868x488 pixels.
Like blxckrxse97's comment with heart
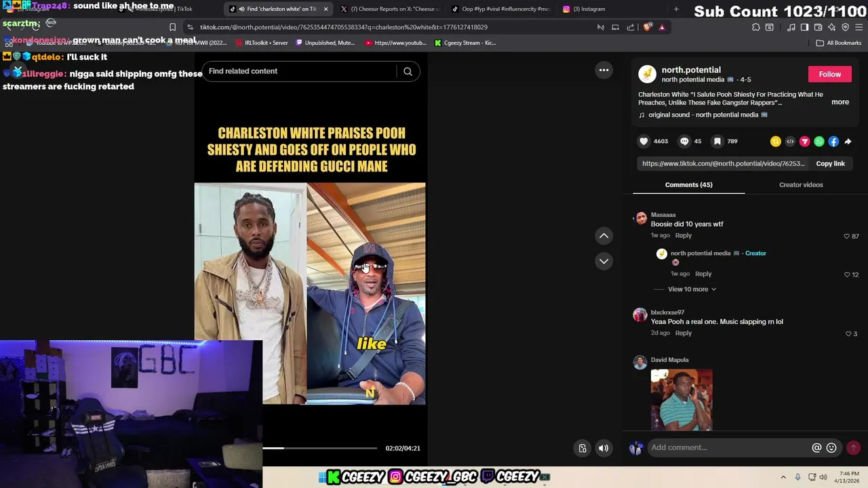pos(848,333)
